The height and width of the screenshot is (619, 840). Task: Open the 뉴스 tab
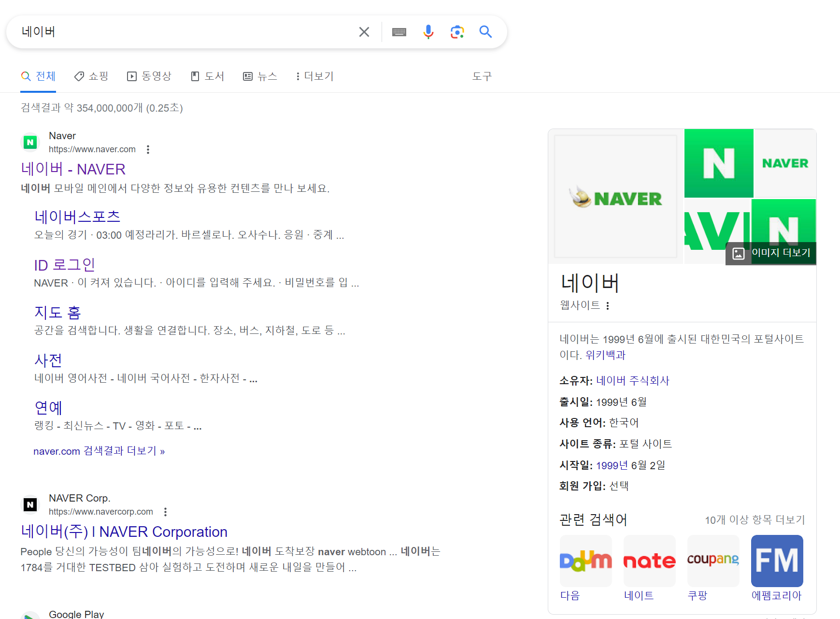pyautogui.click(x=260, y=76)
